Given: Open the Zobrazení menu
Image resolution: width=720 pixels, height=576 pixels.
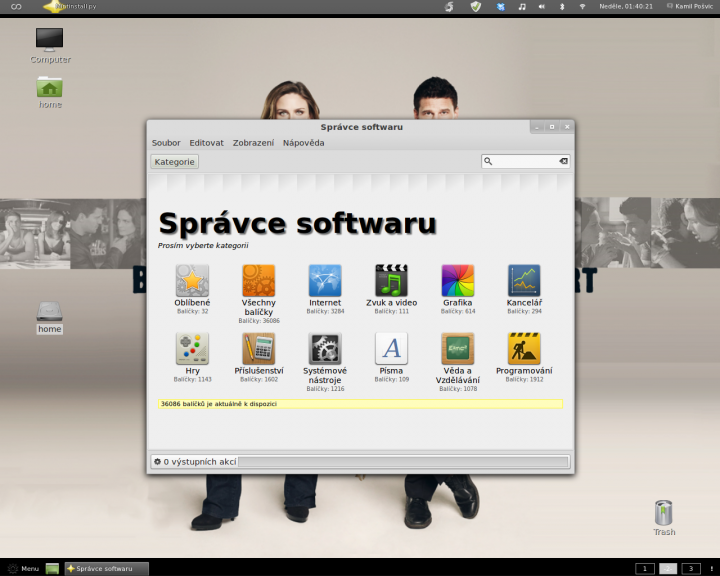Looking at the screenshot, I should point(253,143).
